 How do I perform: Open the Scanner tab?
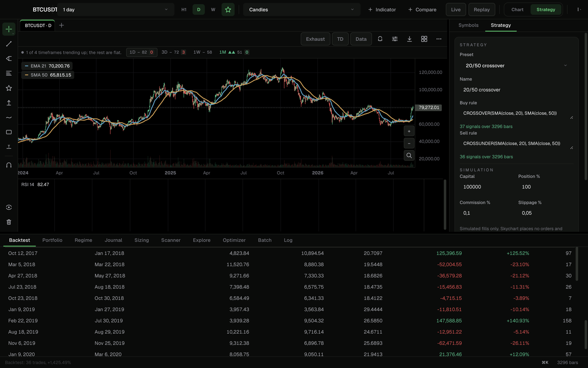[x=171, y=240]
